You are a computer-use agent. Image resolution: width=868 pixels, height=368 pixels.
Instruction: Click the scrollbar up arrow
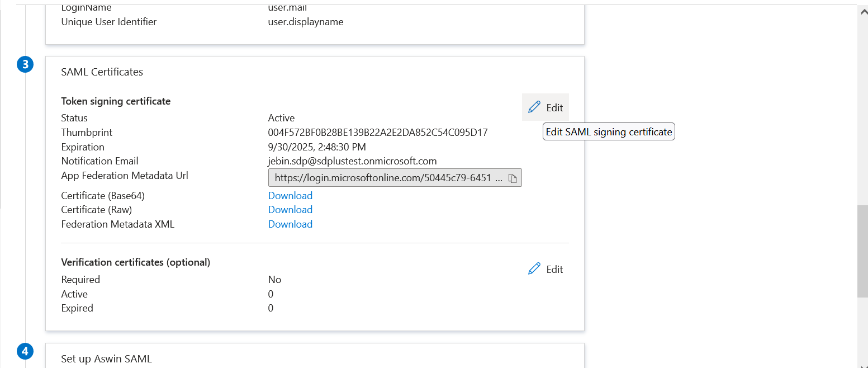(x=862, y=11)
